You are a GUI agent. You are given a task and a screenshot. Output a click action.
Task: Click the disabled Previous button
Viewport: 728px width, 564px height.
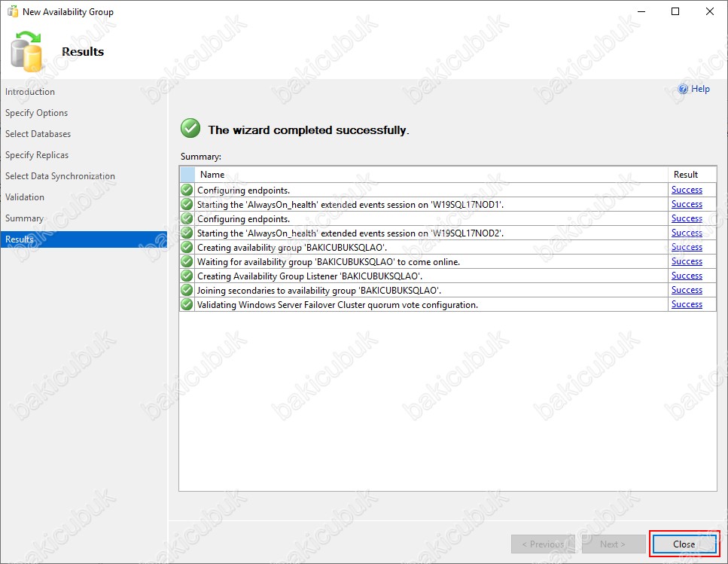543,544
